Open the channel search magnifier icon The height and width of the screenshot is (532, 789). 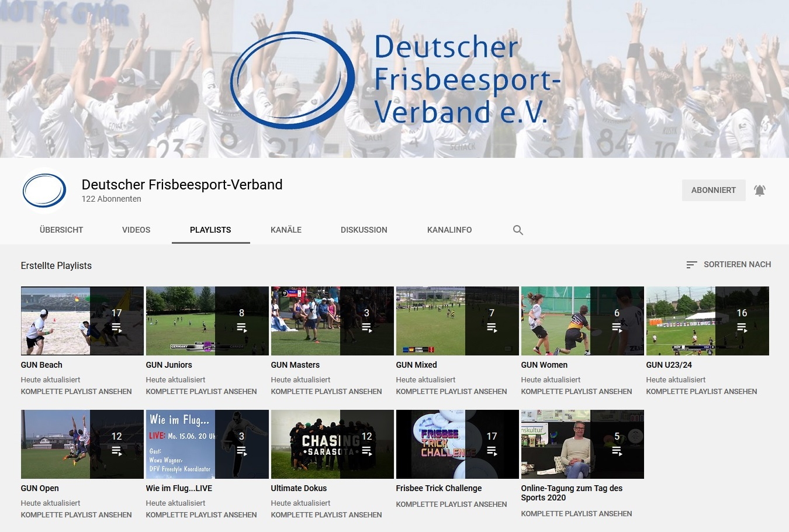tap(518, 230)
